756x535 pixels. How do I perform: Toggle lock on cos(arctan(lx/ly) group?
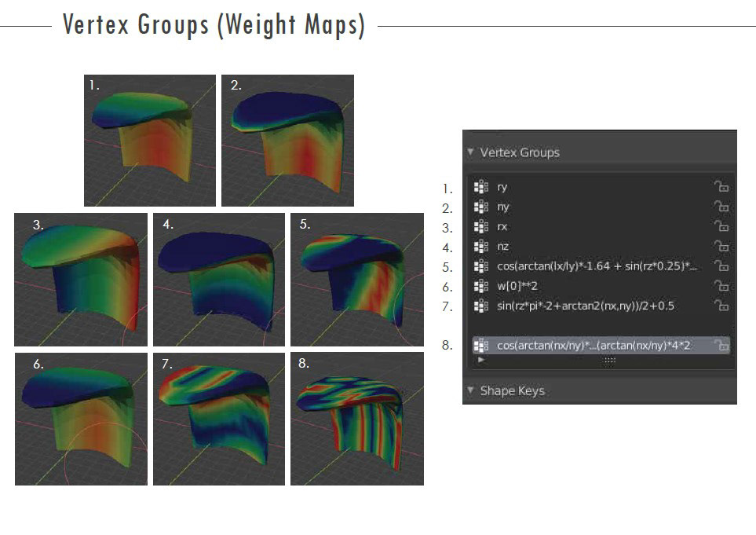pos(721,266)
